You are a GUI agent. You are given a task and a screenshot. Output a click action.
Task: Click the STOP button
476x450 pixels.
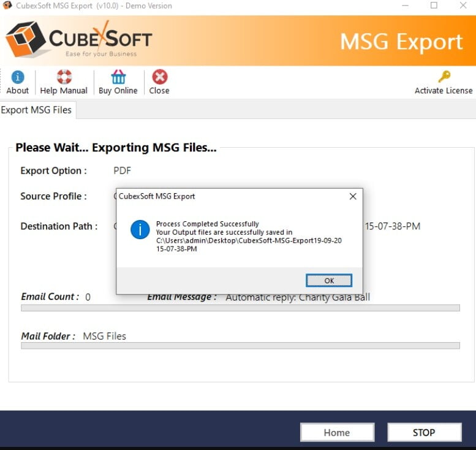(x=424, y=432)
